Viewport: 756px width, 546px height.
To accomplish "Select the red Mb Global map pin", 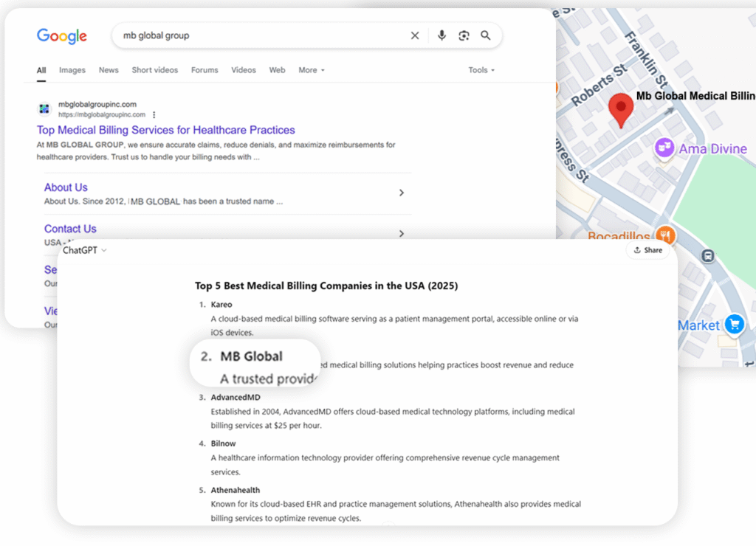I will (x=621, y=110).
